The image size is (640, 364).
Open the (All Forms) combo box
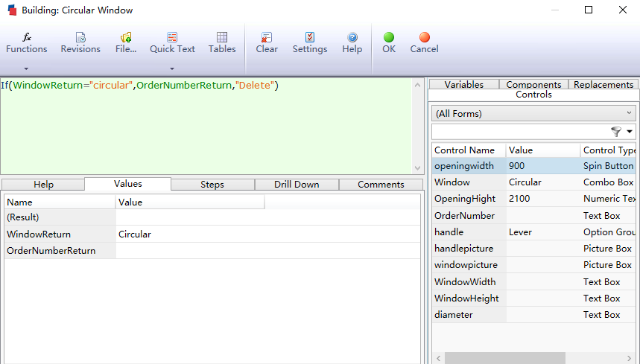pos(534,113)
